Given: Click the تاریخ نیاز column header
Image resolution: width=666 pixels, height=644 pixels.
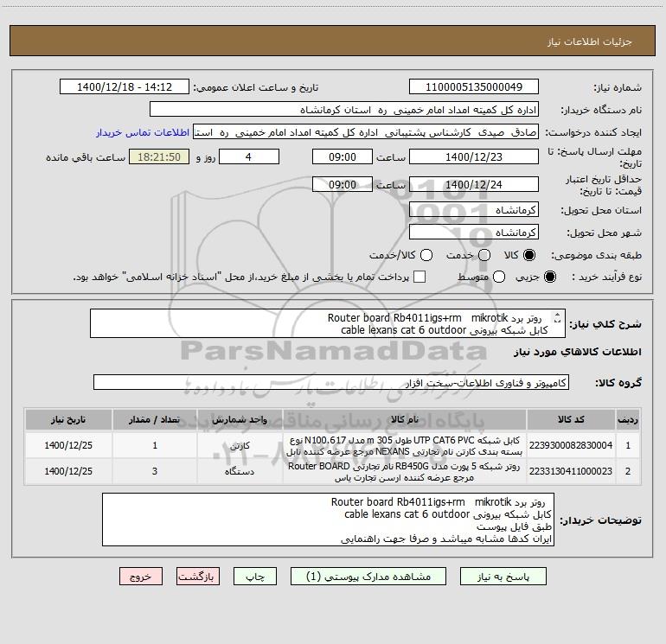Looking at the screenshot, I should pyautogui.click(x=68, y=419).
